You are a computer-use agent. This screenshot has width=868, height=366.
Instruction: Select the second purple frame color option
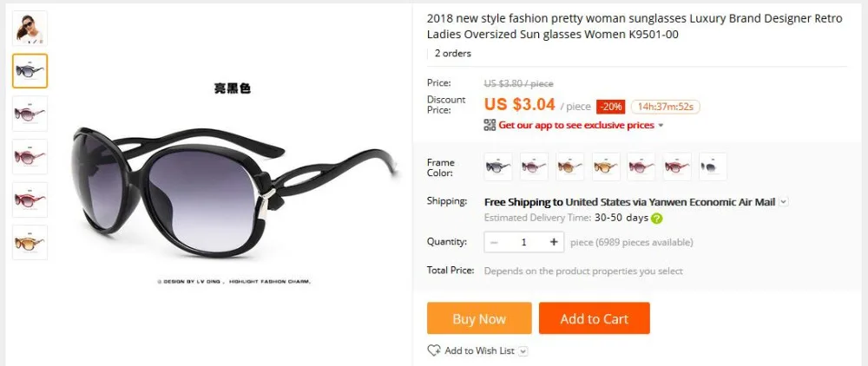[x=534, y=167]
